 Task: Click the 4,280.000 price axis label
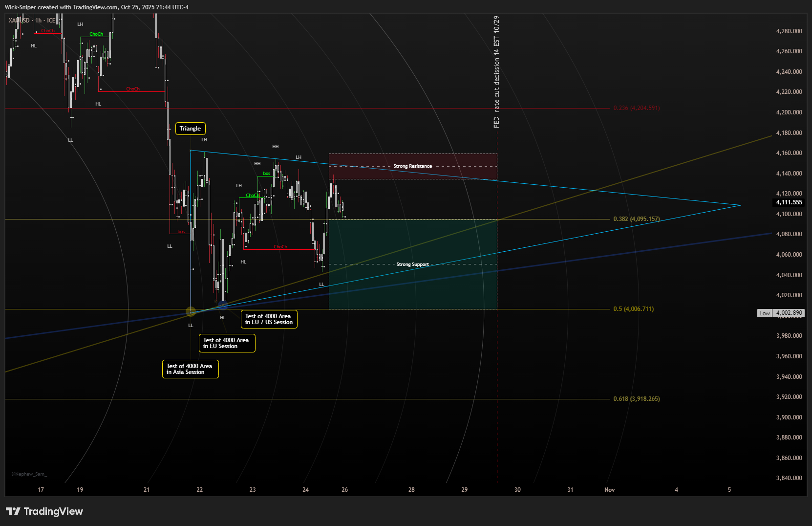coord(789,31)
